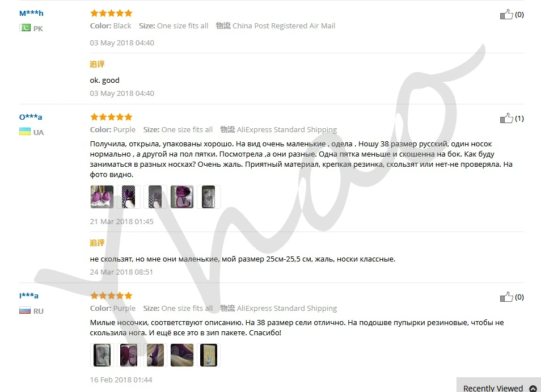Open last photo in I***a's review

(208, 355)
